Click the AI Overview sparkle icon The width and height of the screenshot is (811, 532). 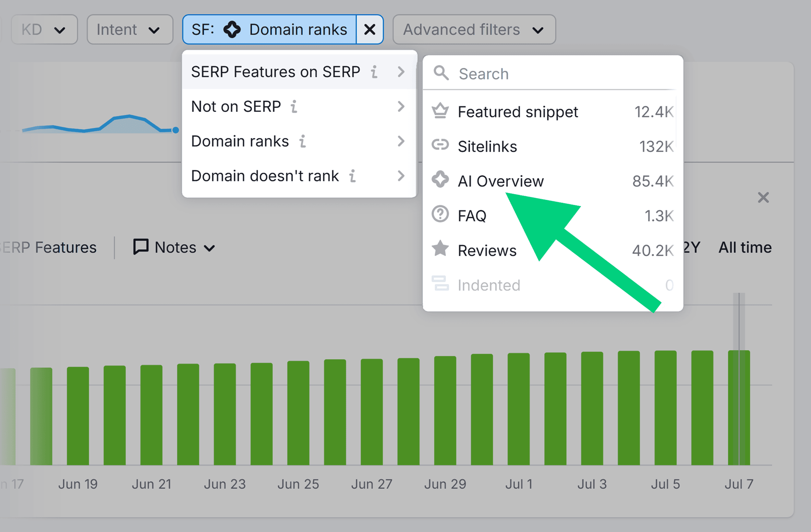coord(440,180)
